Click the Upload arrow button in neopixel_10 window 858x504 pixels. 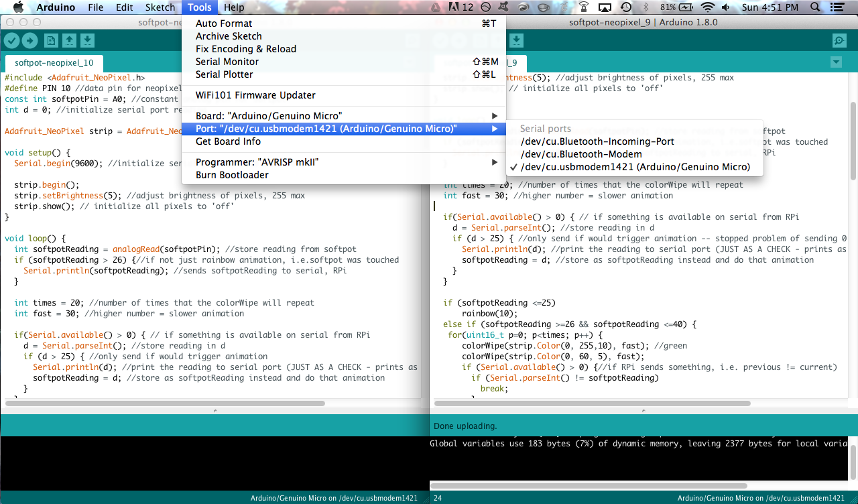29,40
